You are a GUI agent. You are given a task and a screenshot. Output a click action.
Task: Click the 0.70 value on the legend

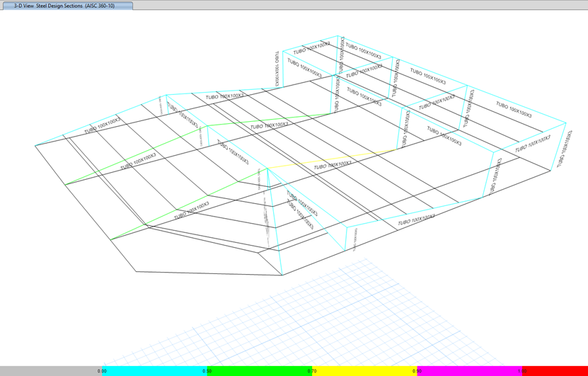312,370
